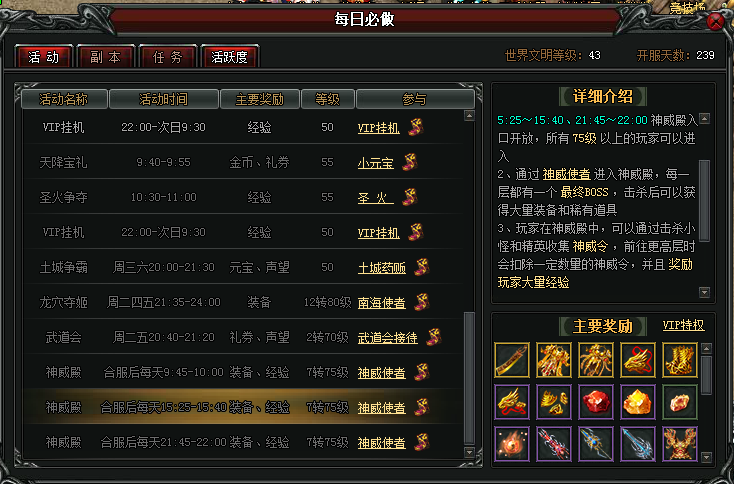This screenshot has height=484, width=734.
Task: Select the fireball orb reward icon
Action: pyautogui.click(x=512, y=444)
